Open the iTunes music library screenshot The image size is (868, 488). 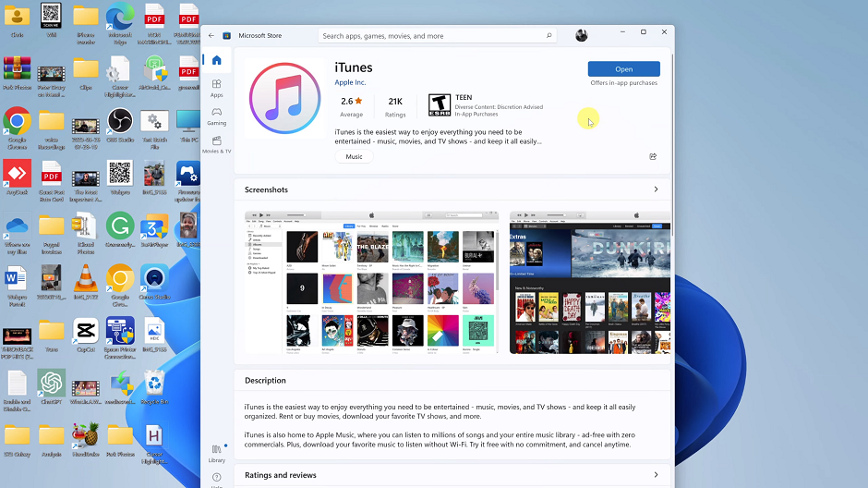371,282
